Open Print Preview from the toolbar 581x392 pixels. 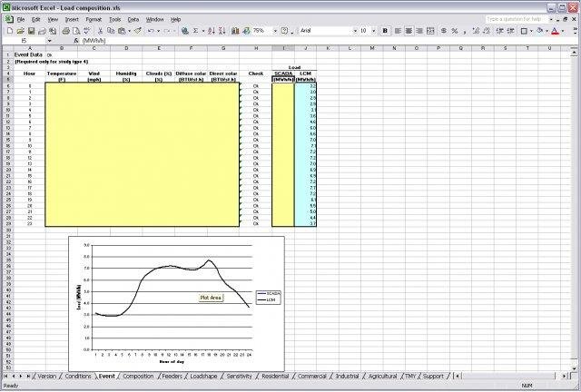(x=76, y=31)
